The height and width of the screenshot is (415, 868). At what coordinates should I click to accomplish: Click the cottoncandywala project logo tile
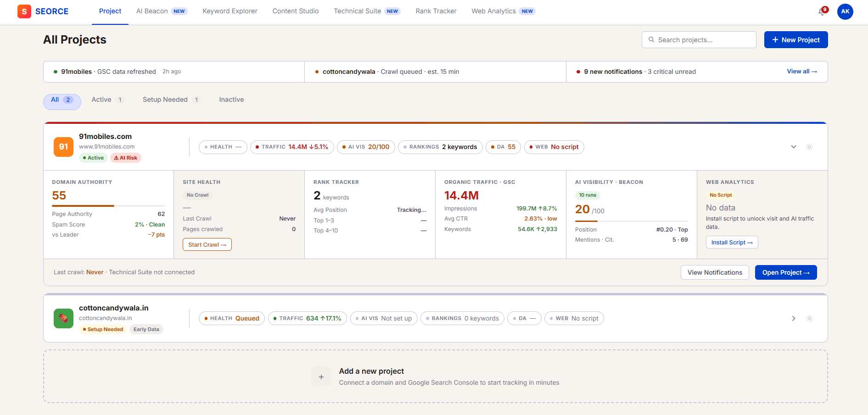63,318
